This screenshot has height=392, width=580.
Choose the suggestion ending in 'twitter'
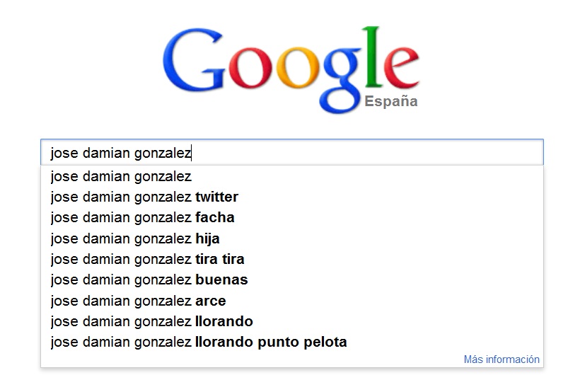[x=292, y=197]
